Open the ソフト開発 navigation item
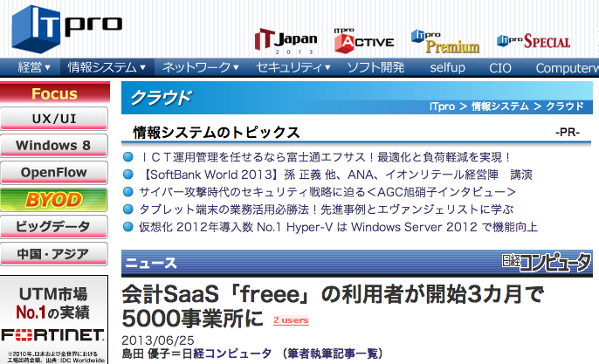The width and height of the screenshot is (599, 364). [375, 67]
